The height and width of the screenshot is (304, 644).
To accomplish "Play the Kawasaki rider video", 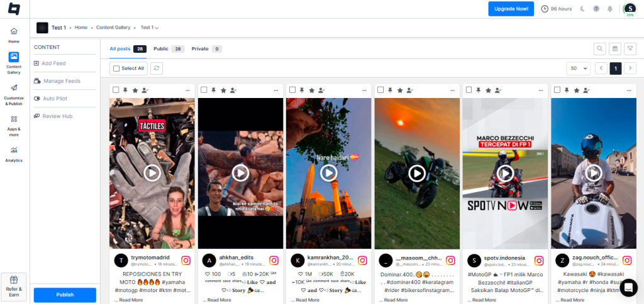I will (594, 173).
